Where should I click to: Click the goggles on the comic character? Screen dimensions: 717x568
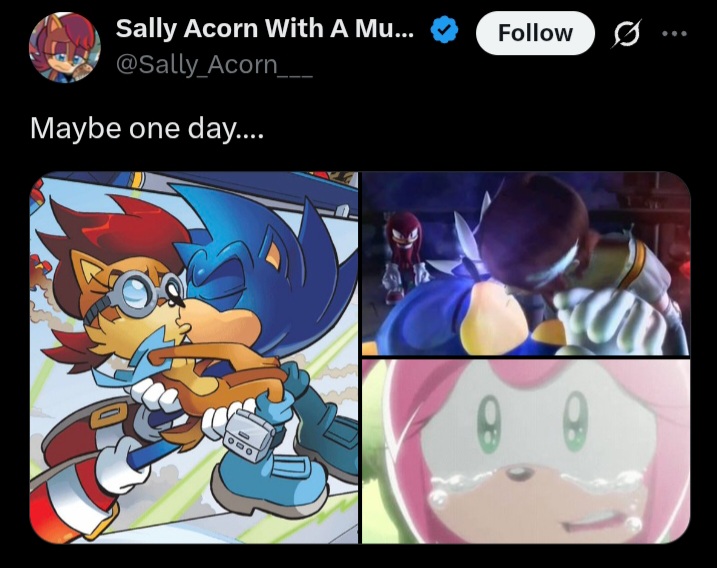pos(139,290)
